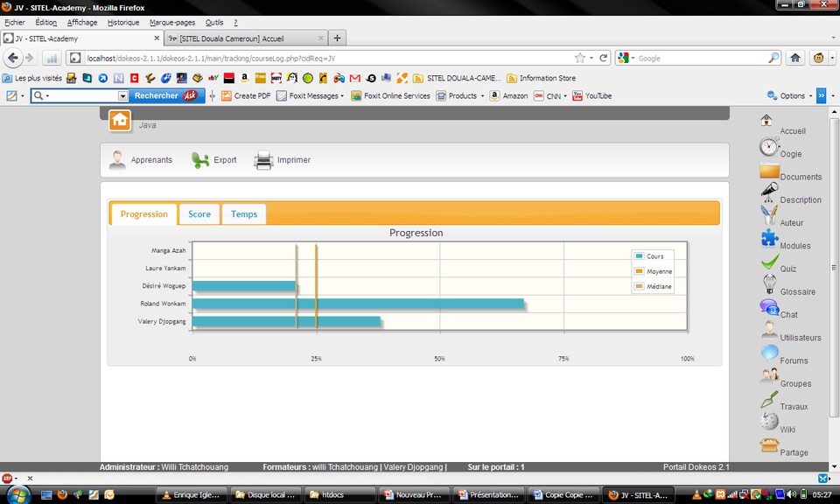
Task: Switch to the Temps tab
Action: pyautogui.click(x=244, y=214)
